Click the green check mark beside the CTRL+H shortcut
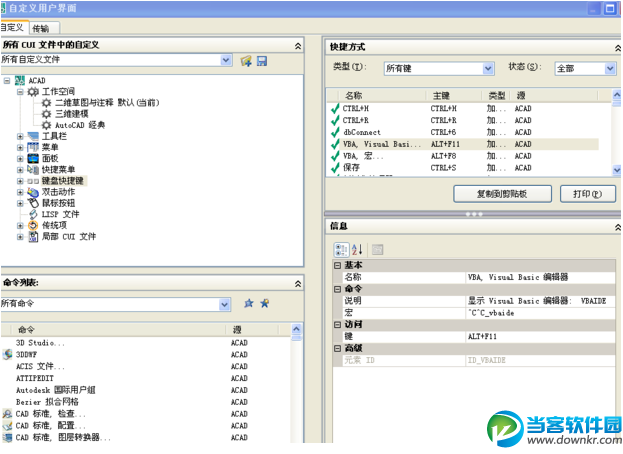Image resolution: width=623 pixels, height=454 pixels. pyautogui.click(x=335, y=108)
